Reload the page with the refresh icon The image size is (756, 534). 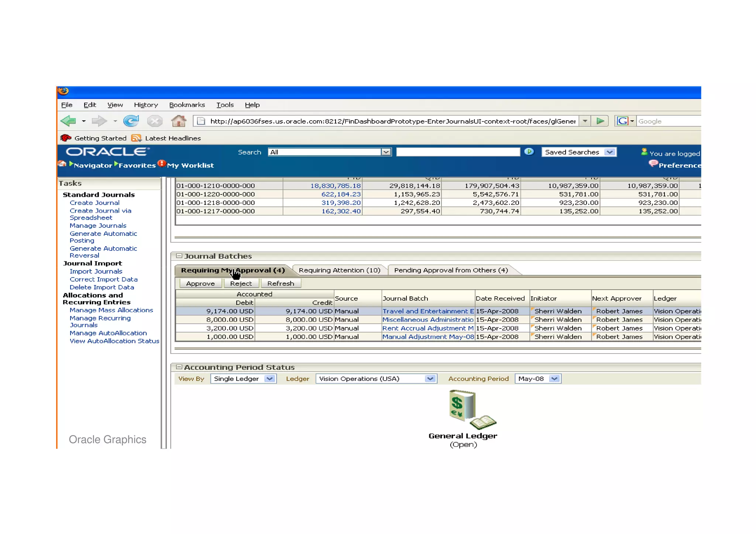pos(131,121)
